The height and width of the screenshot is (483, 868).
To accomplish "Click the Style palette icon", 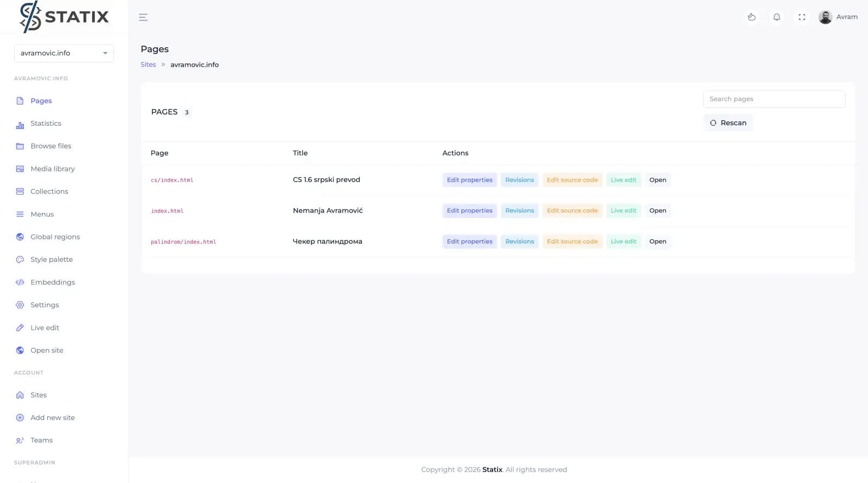I will (x=20, y=260).
